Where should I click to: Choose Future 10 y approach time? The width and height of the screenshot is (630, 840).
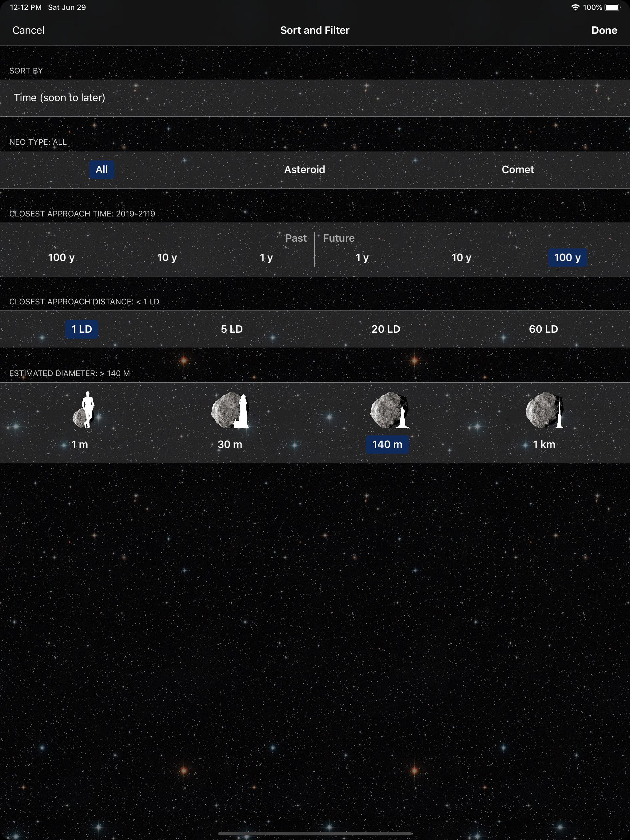tap(461, 257)
